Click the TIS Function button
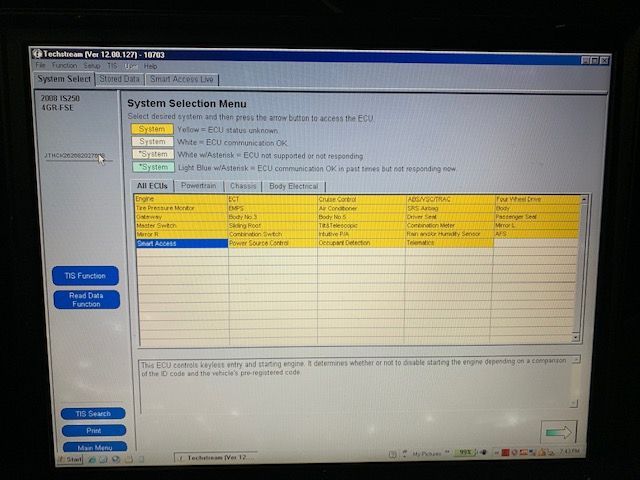 85,275
